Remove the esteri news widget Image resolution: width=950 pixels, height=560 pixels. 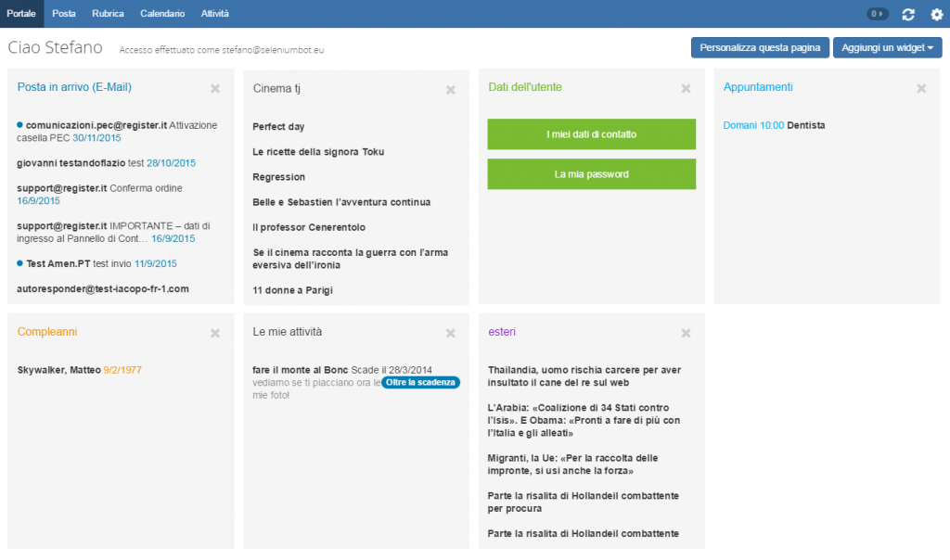(x=686, y=333)
